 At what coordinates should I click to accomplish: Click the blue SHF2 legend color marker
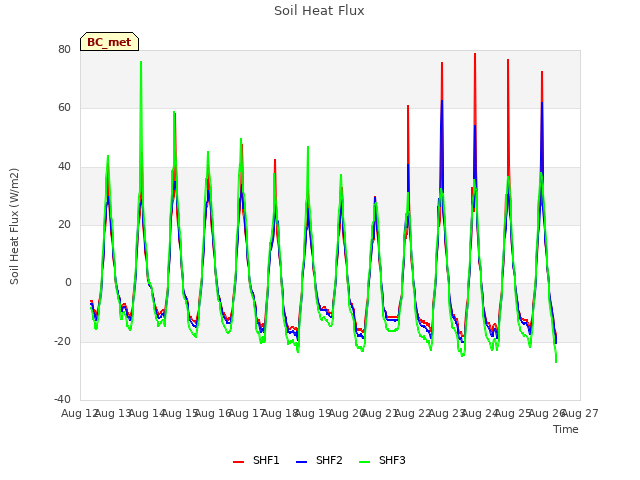[301, 462]
